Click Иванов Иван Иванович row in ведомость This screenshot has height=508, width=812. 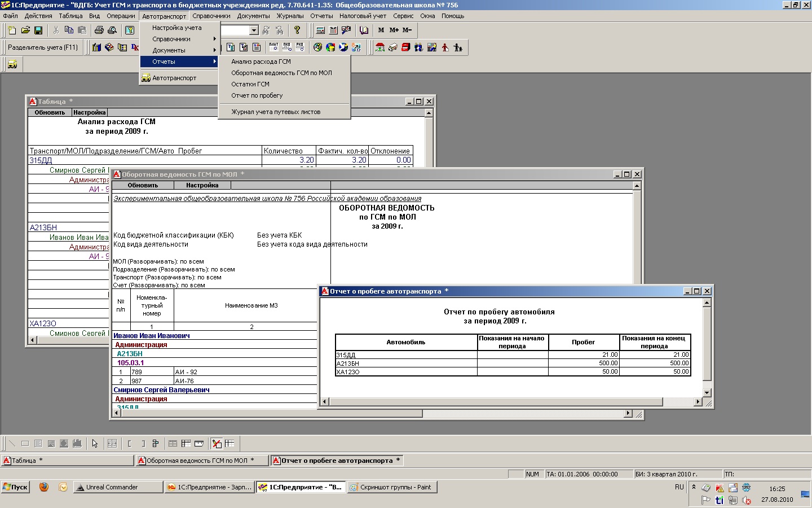tap(214, 336)
